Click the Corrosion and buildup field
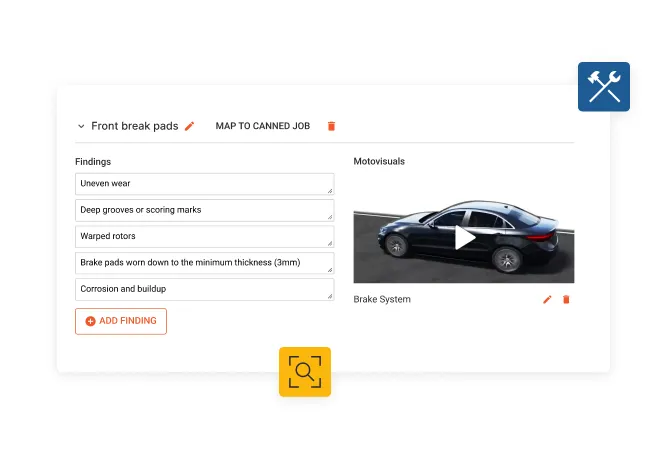Viewport: 667px width, 458px height. [x=205, y=289]
